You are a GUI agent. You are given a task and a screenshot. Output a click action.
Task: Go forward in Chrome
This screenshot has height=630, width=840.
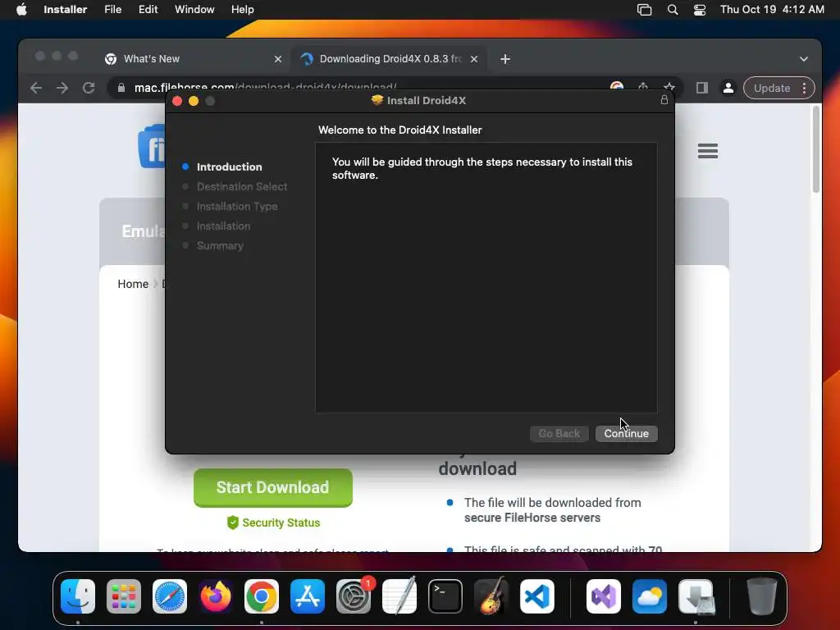(62, 88)
